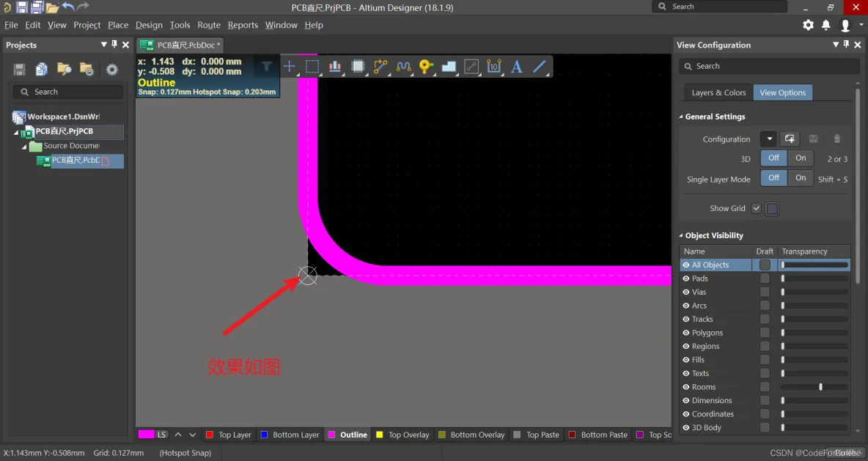
Task: Click the Compile documents icon in the Projects panel
Action: pos(42,69)
